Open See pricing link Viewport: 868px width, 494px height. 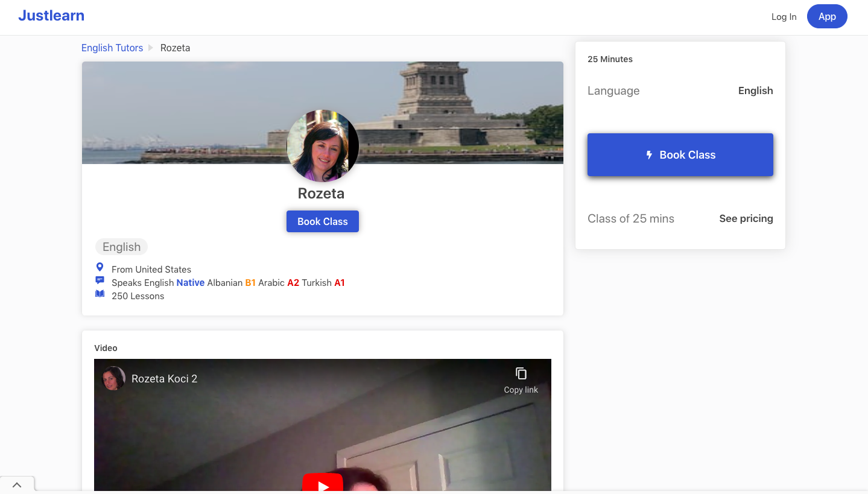coord(746,218)
